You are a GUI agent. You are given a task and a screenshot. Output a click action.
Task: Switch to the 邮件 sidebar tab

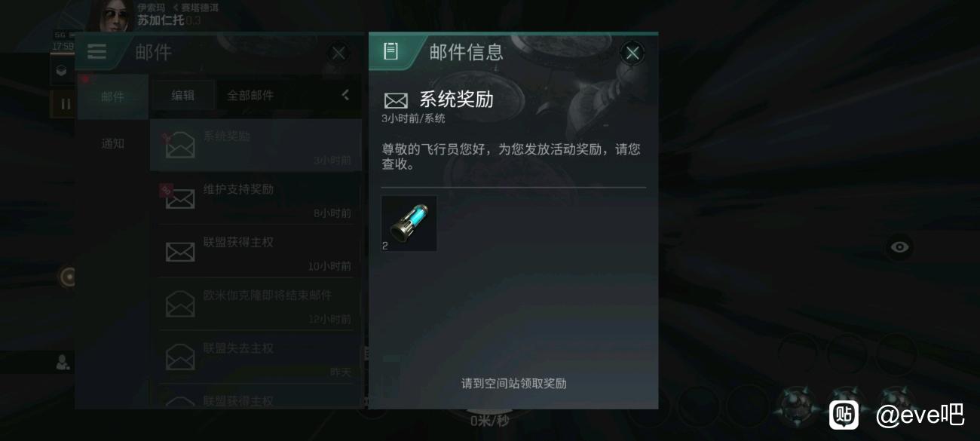113,96
